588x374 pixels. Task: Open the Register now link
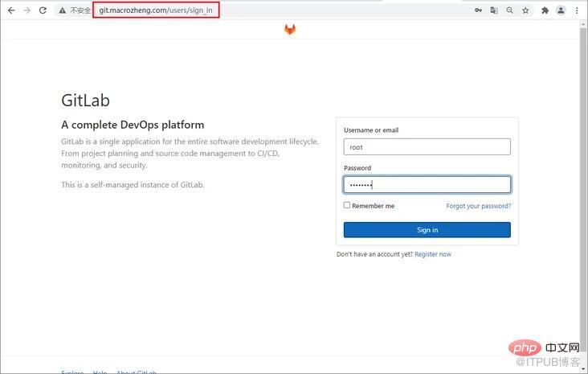433,254
